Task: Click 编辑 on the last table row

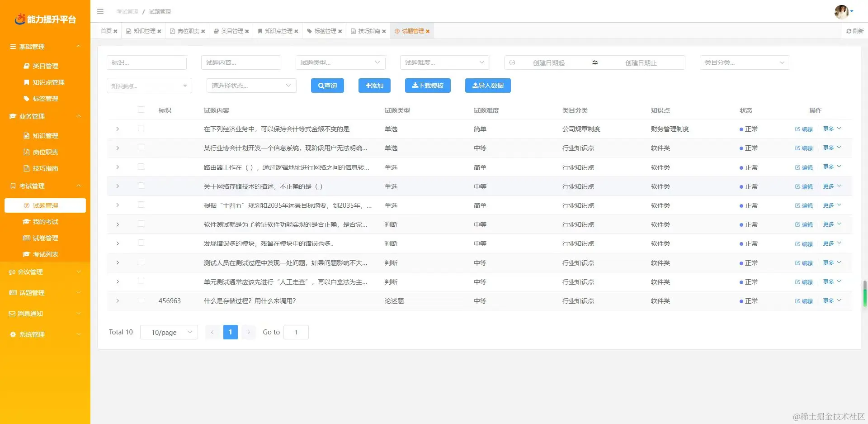Action: point(803,300)
